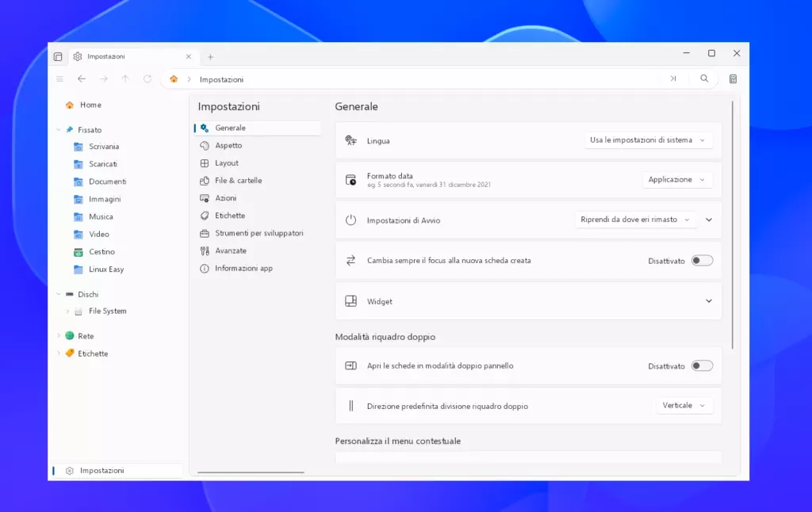812x512 pixels.
Task: Click the horizontal scrollbar under settings categories
Action: tap(251, 472)
